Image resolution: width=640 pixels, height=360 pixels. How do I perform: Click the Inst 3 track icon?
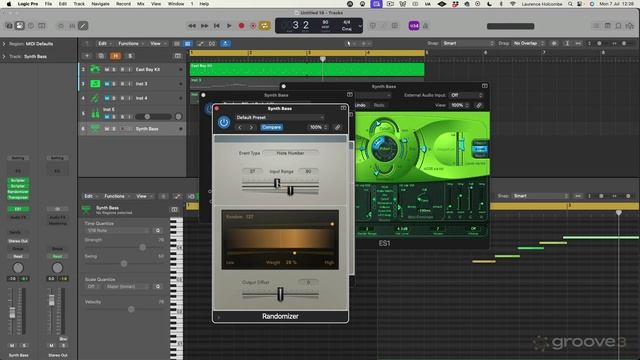pyautogui.click(x=95, y=84)
